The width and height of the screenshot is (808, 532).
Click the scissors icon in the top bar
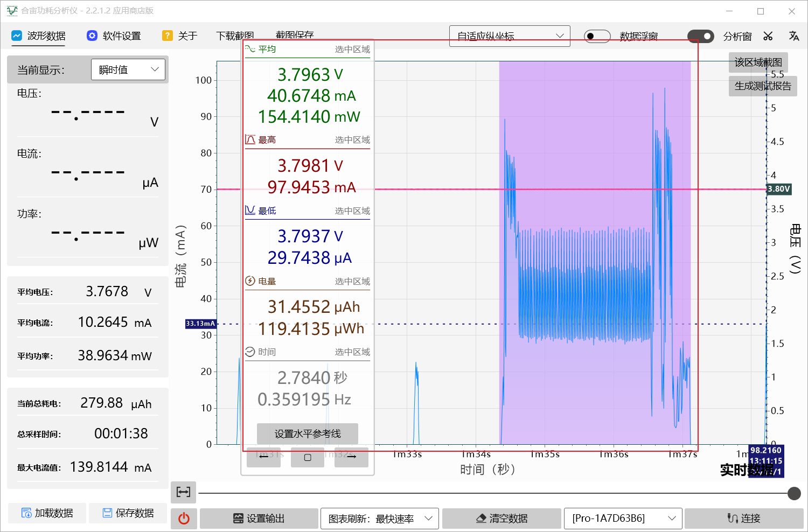tap(768, 36)
